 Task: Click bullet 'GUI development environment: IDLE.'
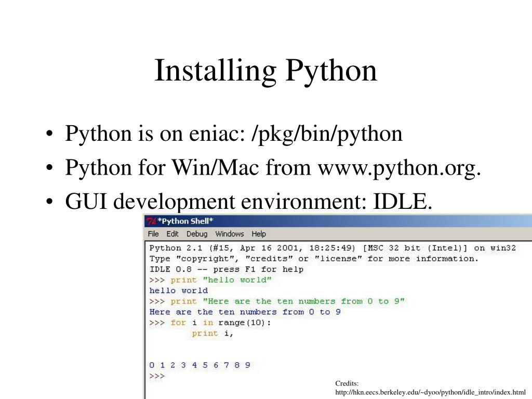click(x=249, y=202)
